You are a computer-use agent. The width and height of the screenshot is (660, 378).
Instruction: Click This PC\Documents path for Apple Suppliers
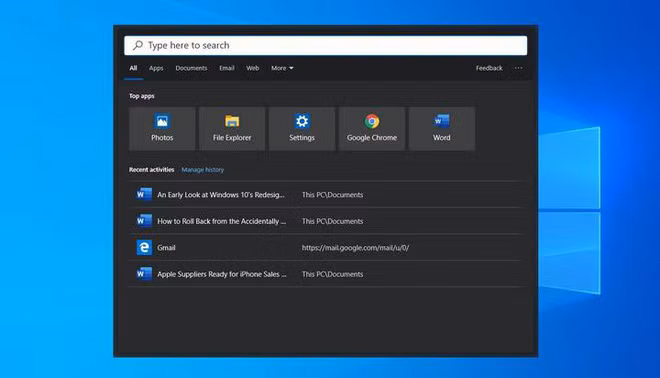point(333,274)
